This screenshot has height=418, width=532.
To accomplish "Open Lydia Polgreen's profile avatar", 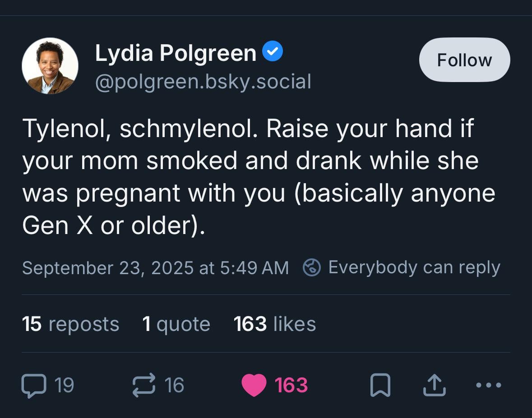I will pyautogui.click(x=50, y=66).
